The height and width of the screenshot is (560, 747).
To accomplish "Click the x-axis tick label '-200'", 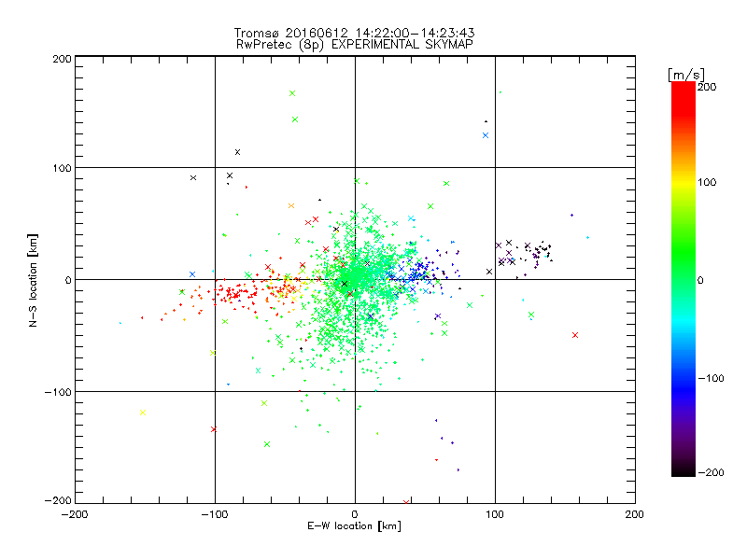I will point(75,514).
